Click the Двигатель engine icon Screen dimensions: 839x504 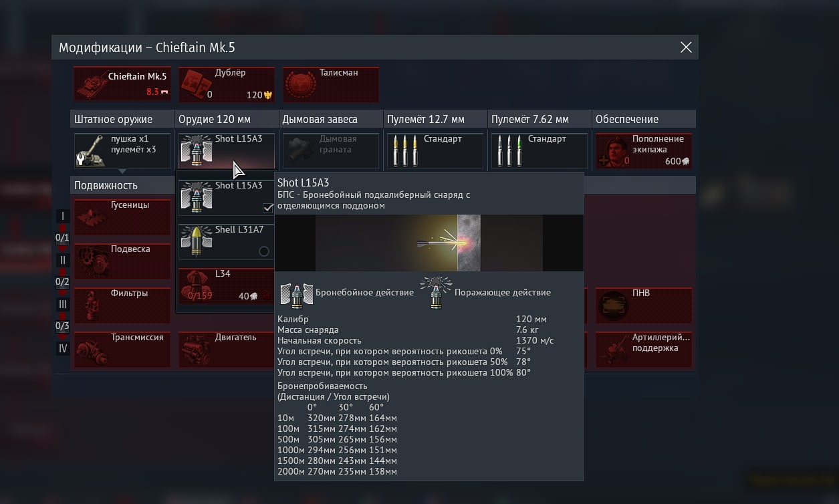(x=195, y=350)
